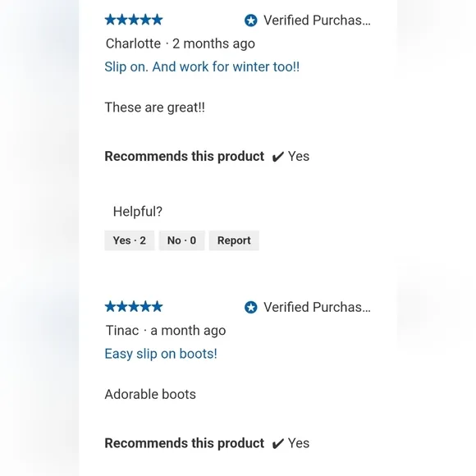Select reviewer name Charlotte
Screen dimensions: 476x476
pos(133,43)
